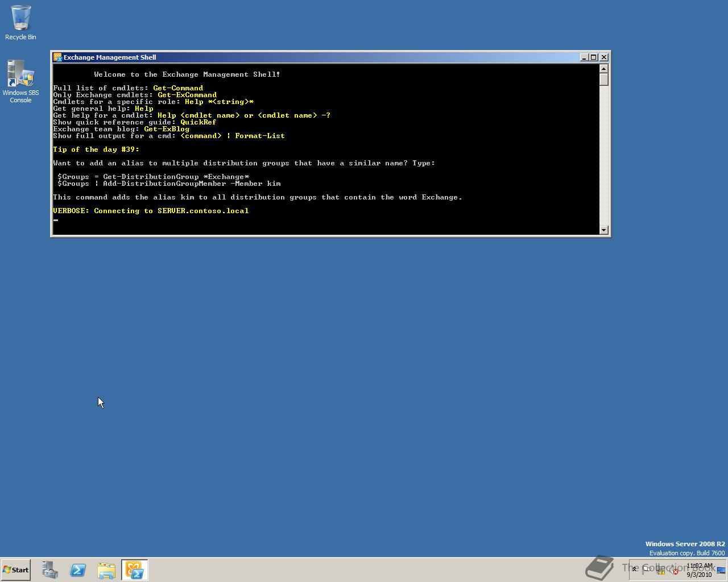Image resolution: width=728 pixels, height=582 pixels.
Task: Click the 'Get-ExBlog' command text
Action: coord(167,129)
